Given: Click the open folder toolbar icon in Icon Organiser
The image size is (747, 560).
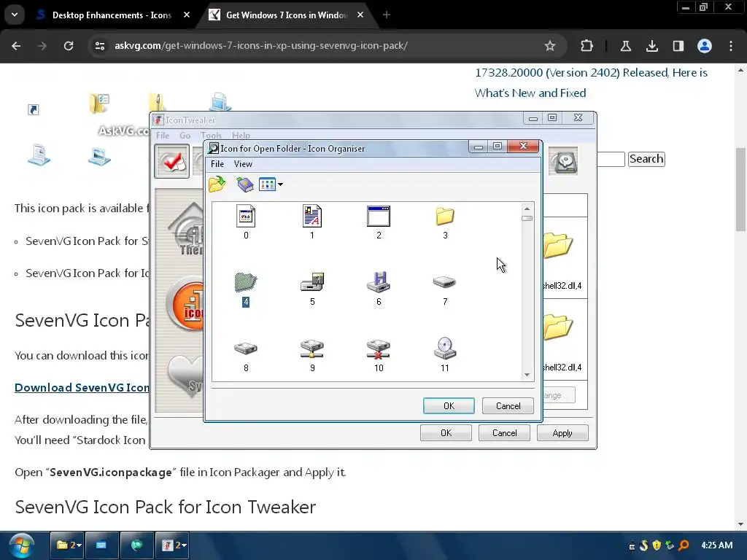Looking at the screenshot, I should pyautogui.click(x=217, y=184).
